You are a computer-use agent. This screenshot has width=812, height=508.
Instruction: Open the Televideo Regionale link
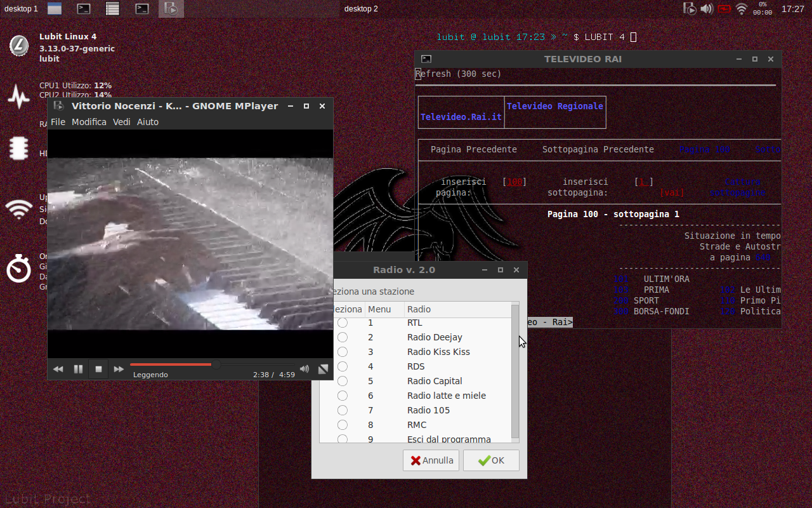tap(555, 106)
